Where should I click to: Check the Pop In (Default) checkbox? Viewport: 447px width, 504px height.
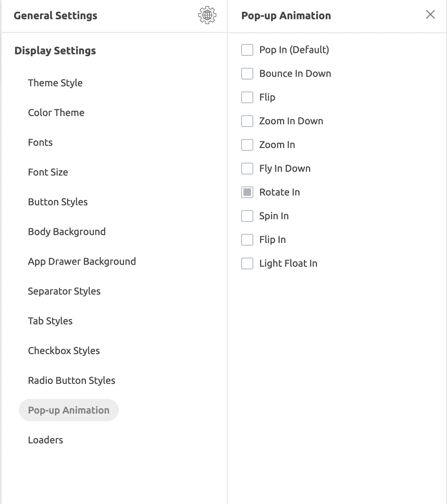pyautogui.click(x=247, y=50)
